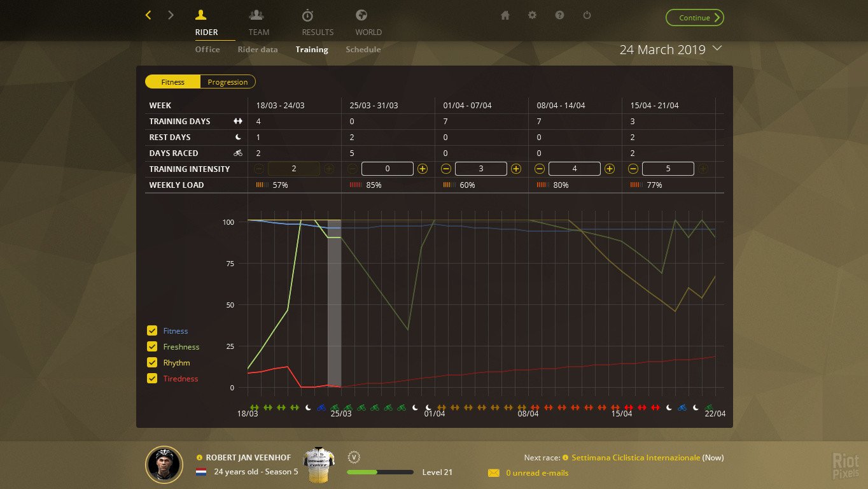Open the Progression tab
The image size is (868, 489).
pos(227,81)
